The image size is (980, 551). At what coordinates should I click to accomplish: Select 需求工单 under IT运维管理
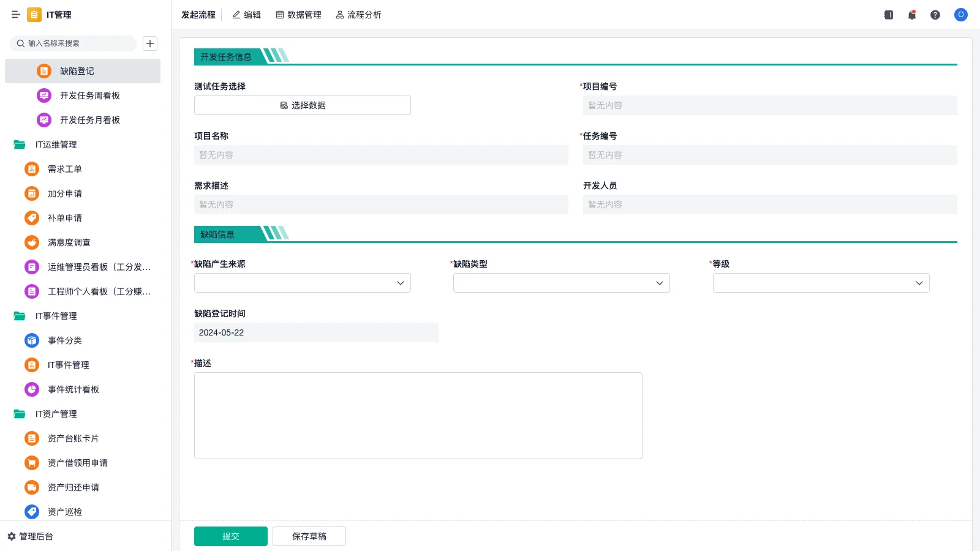point(65,169)
